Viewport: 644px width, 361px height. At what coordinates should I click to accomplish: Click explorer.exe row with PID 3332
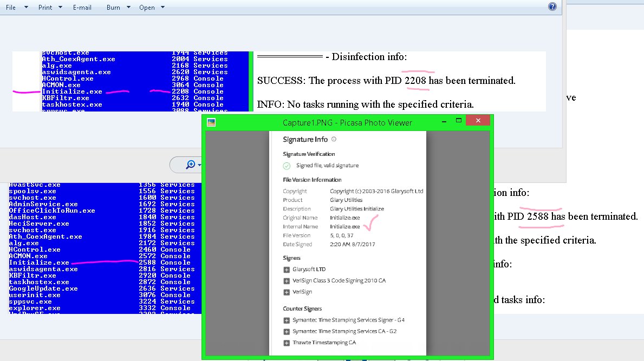click(x=100, y=308)
